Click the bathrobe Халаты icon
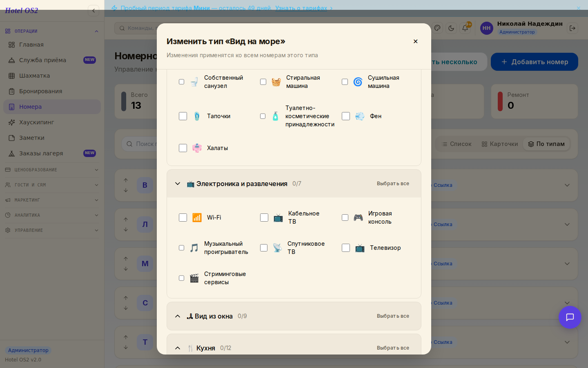Screen dimensions: 588x368 [197, 148]
